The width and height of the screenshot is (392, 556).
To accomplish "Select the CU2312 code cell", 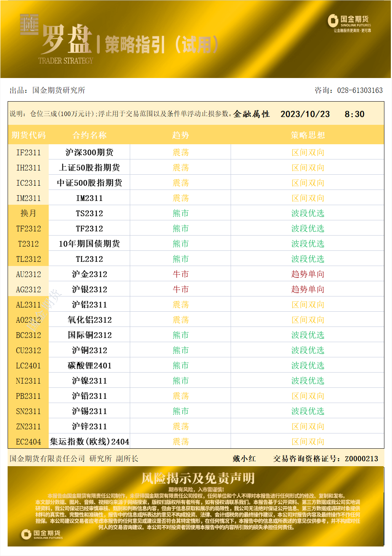I will tap(29, 350).
